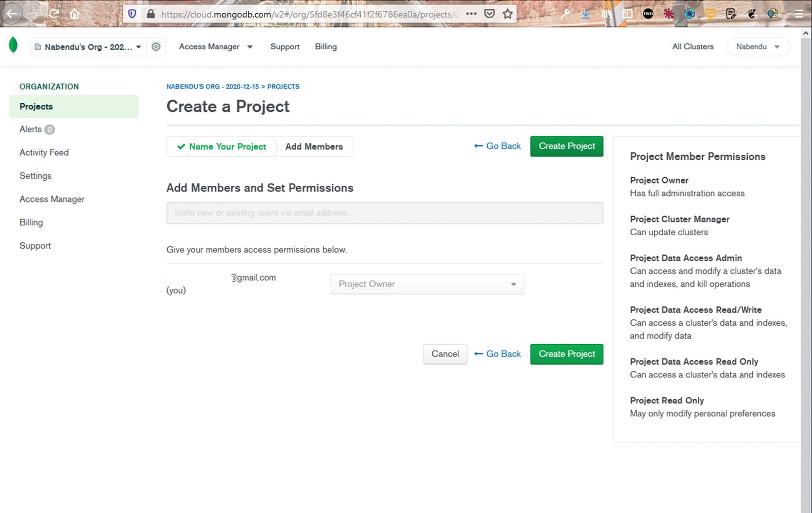Click the Save to Pocket icon
The width and height of the screenshot is (812, 513).
[x=490, y=14]
